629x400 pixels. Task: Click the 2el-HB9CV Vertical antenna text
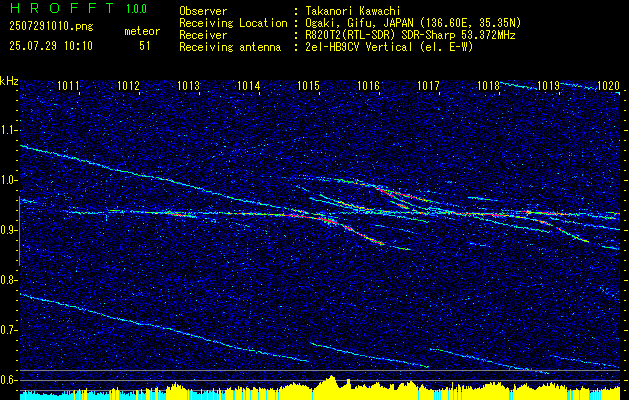(389, 47)
